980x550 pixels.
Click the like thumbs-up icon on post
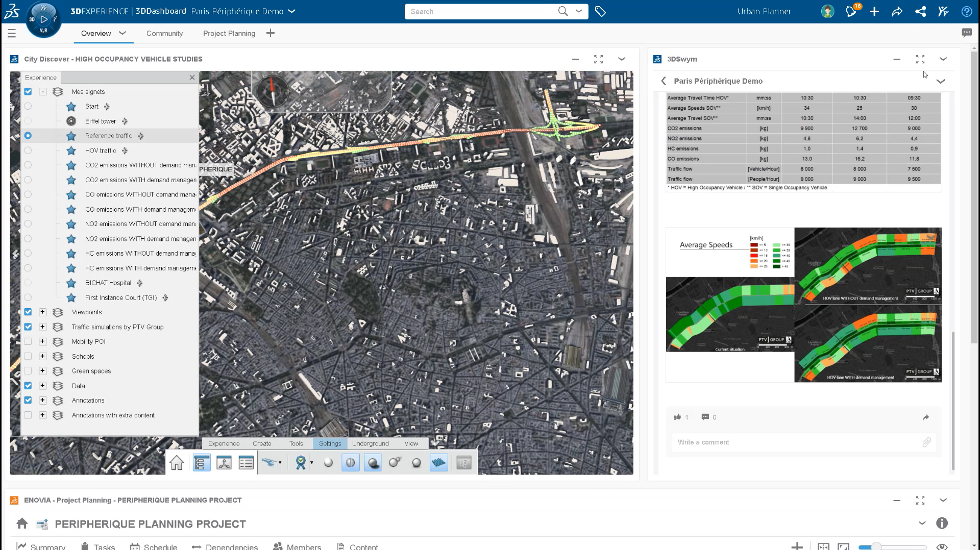point(677,417)
